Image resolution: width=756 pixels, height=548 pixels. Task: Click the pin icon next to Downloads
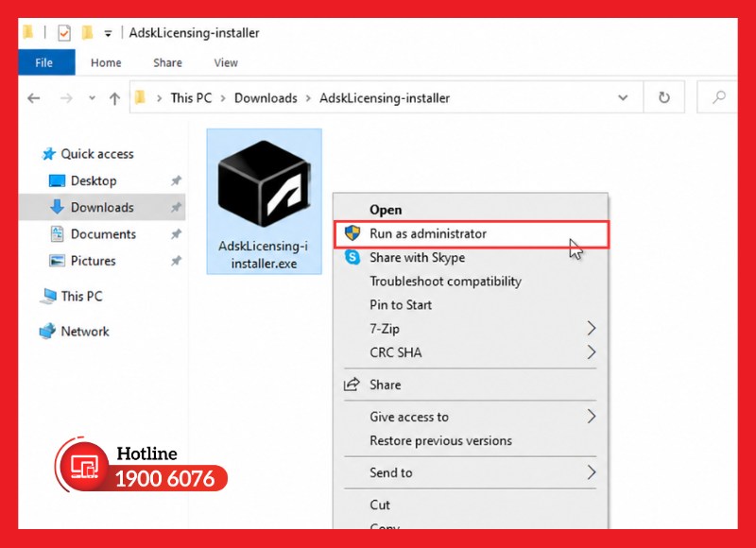176,207
